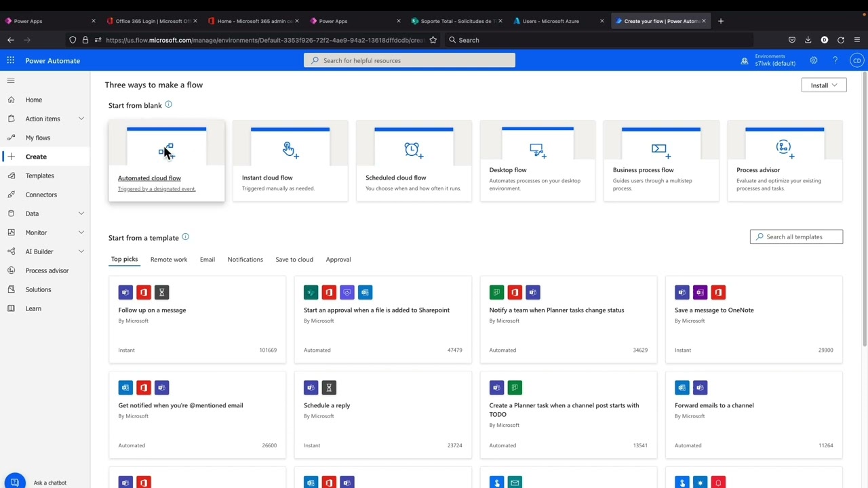868x488 pixels.
Task: Click the Environments picker icon
Action: click(x=745, y=60)
